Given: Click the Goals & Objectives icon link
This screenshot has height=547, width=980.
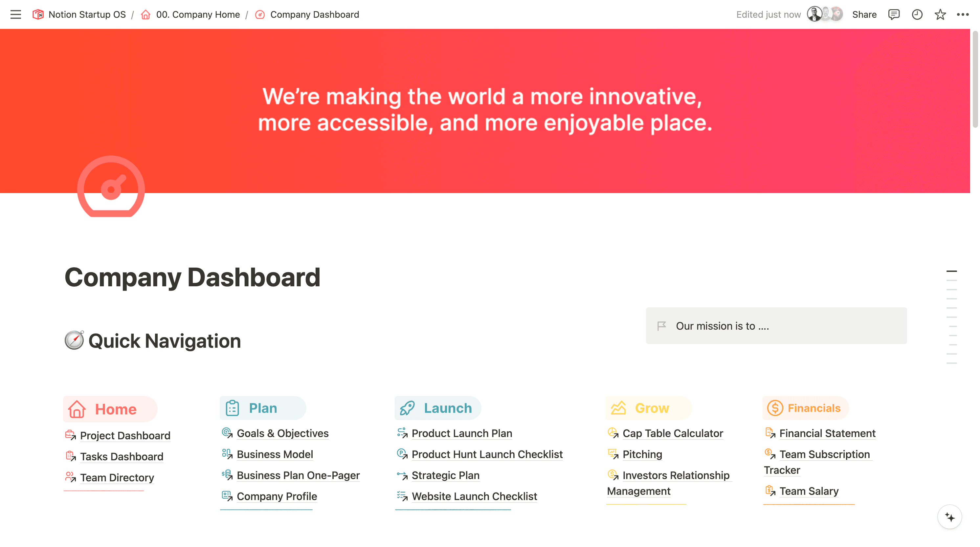Looking at the screenshot, I should point(227,433).
